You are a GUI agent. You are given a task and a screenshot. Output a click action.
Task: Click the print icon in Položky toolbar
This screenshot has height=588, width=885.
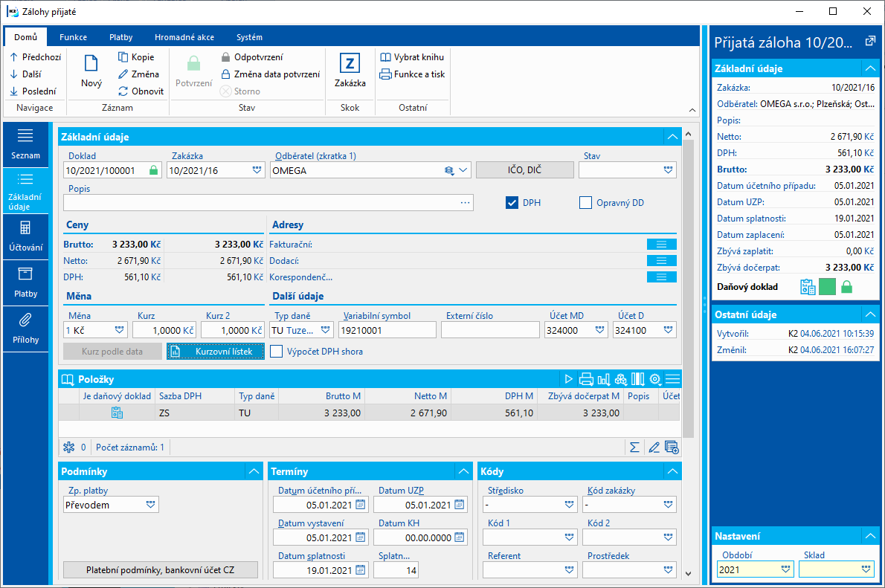[587, 379]
